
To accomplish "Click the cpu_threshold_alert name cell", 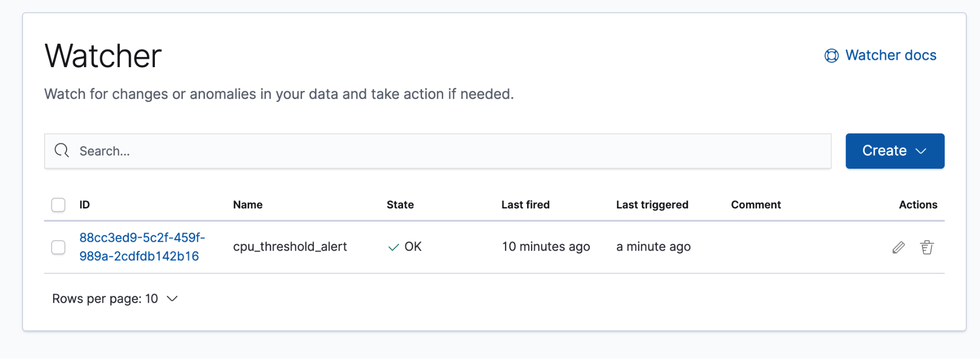I will point(290,247).
